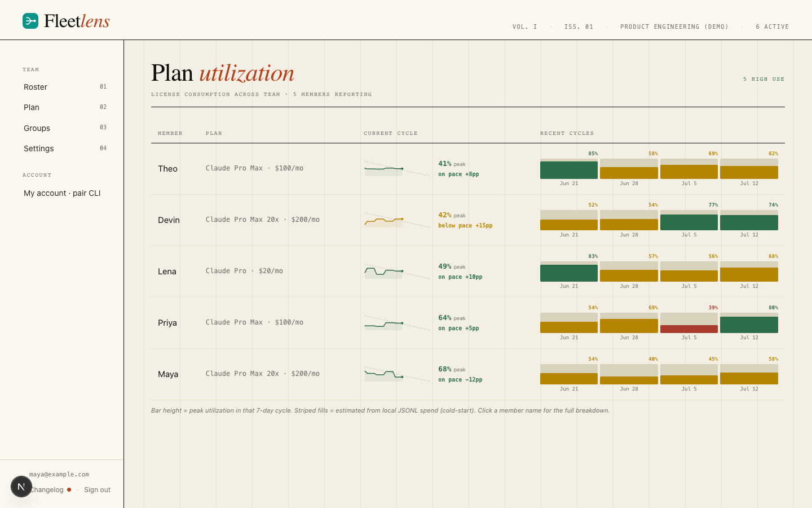
Task: Open Devin's full breakdown
Action: (x=169, y=220)
